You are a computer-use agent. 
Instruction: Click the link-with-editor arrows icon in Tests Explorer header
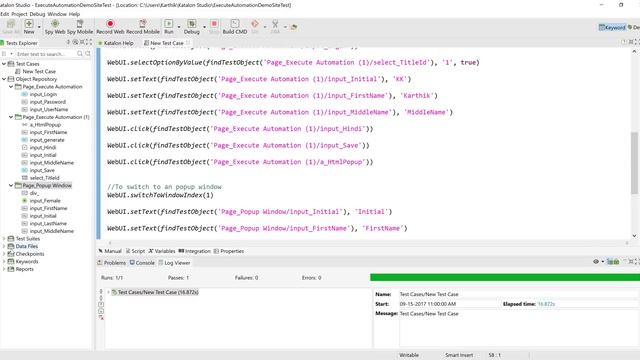[68, 42]
